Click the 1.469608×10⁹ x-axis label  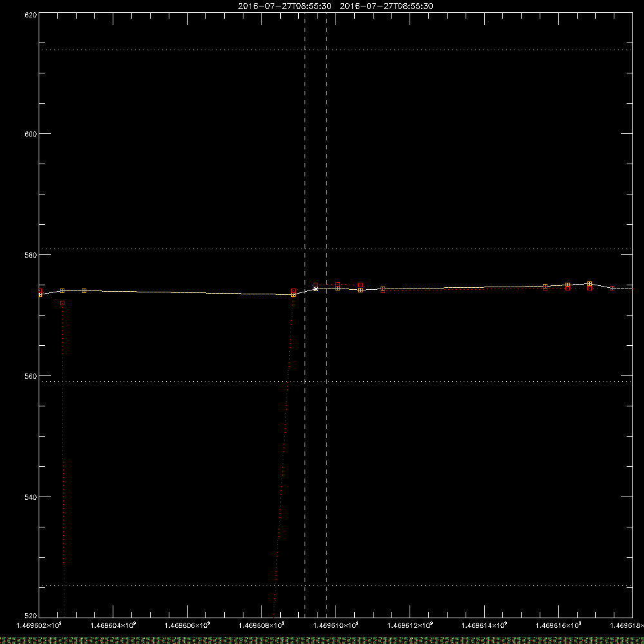(x=261, y=625)
